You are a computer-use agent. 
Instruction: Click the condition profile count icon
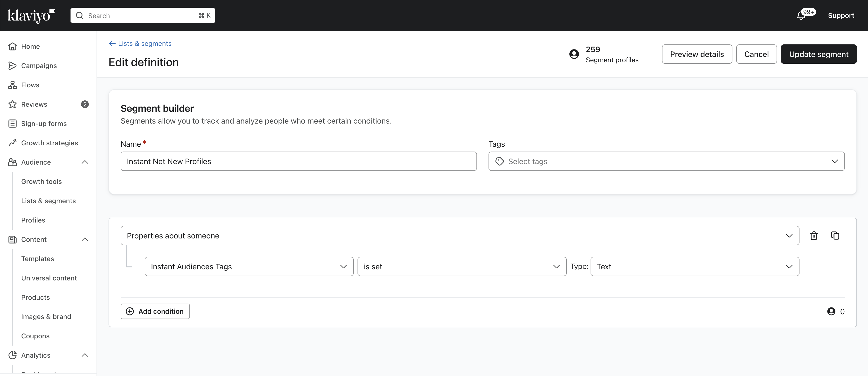click(831, 311)
